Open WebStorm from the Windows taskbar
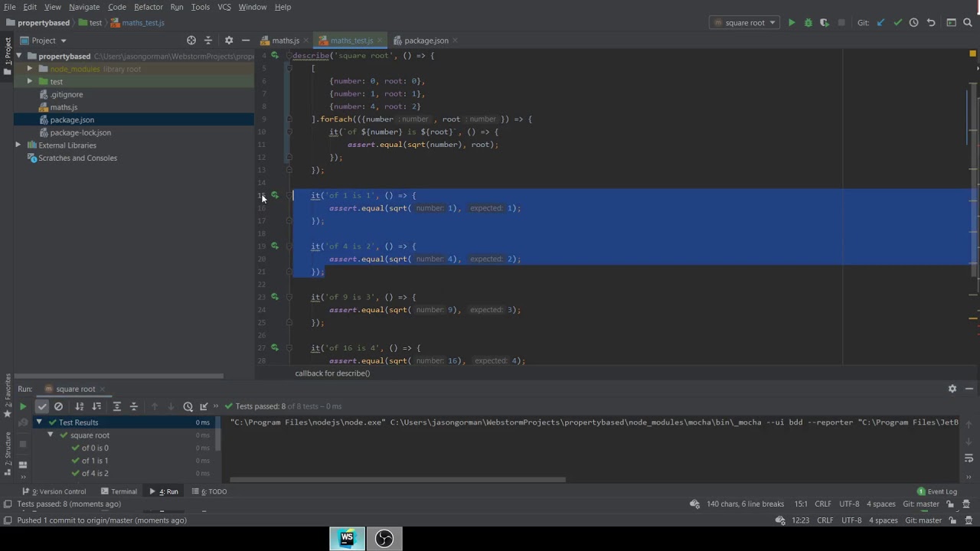The width and height of the screenshot is (980, 551). coord(347,539)
